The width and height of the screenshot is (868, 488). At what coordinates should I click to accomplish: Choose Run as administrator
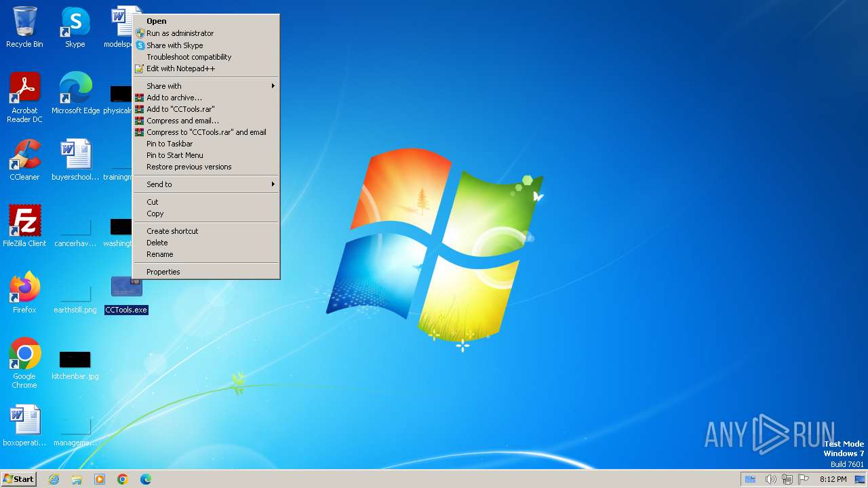point(206,33)
